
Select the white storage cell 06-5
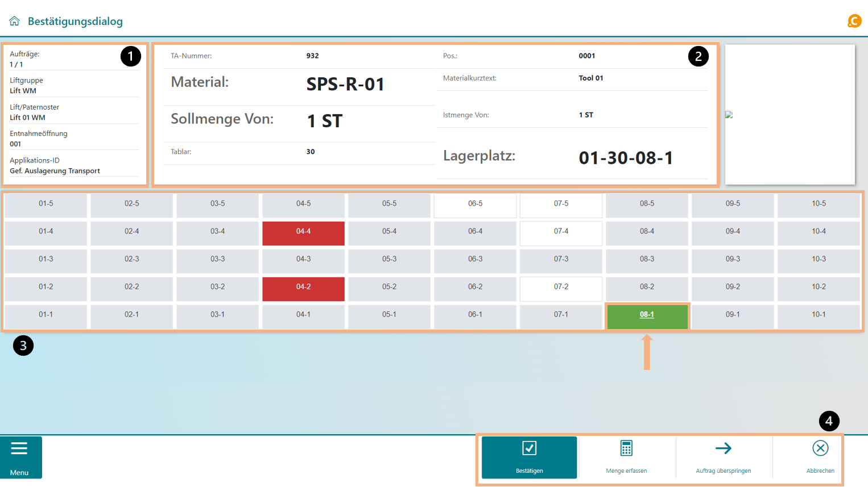click(x=475, y=204)
